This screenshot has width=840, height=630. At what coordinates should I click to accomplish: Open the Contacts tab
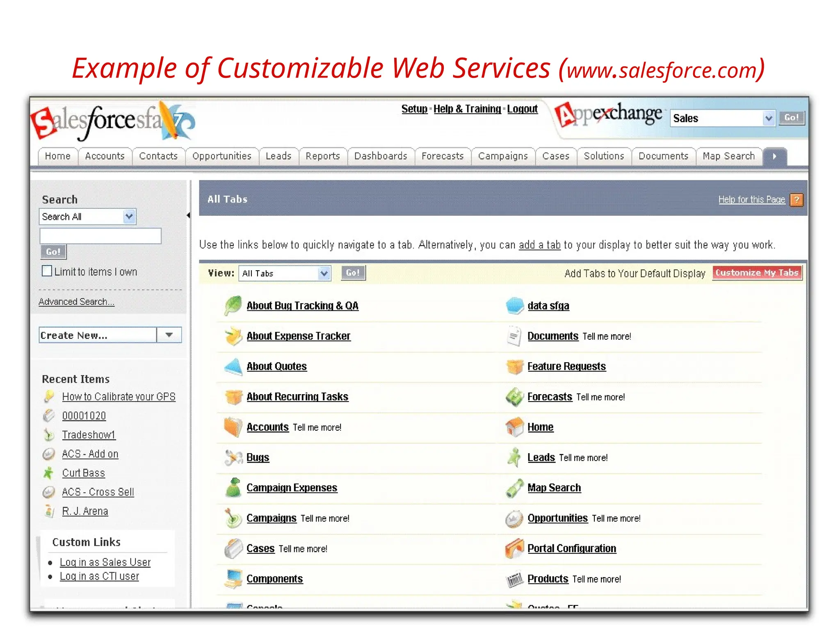pyautogui.click(x=159, y=156)
